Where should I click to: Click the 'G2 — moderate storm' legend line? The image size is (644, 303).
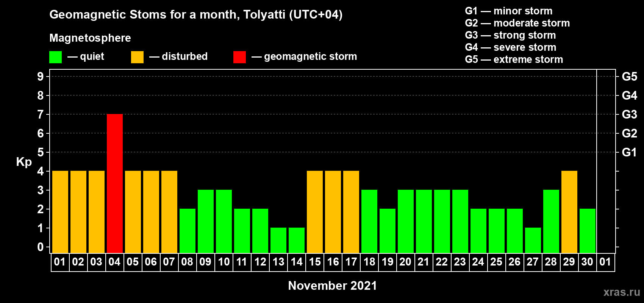tap(517, 23)
